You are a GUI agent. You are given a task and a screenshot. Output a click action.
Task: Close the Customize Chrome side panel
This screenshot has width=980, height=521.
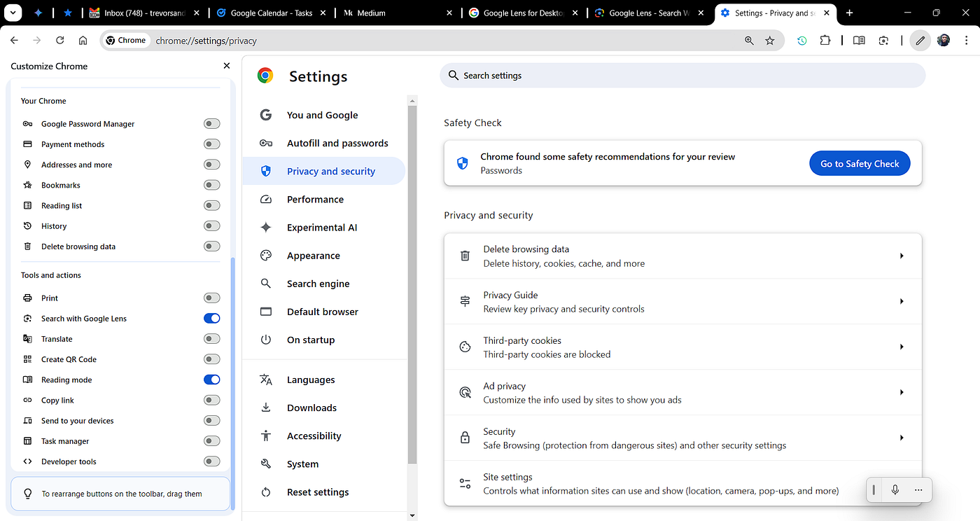[x=226, y=66]
